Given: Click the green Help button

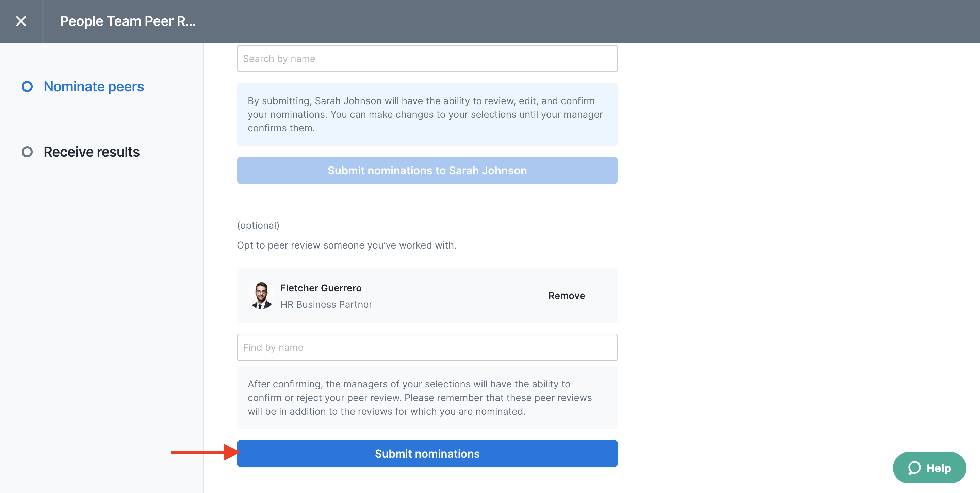Looking at the screenshot, I should click(929, 467).
